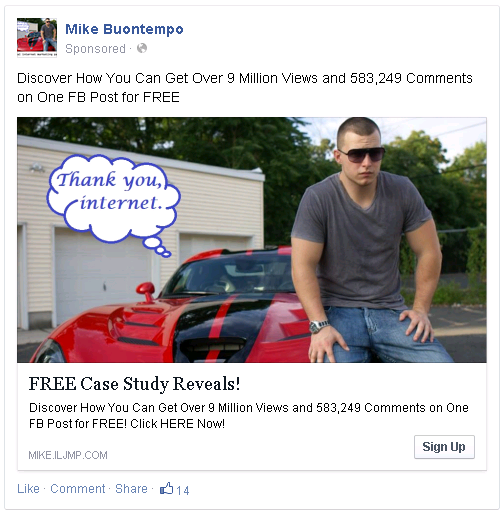The height and width of the screenshot is (515, 504).
Task: Click the globe public audience icon
Action: [142, 48]
